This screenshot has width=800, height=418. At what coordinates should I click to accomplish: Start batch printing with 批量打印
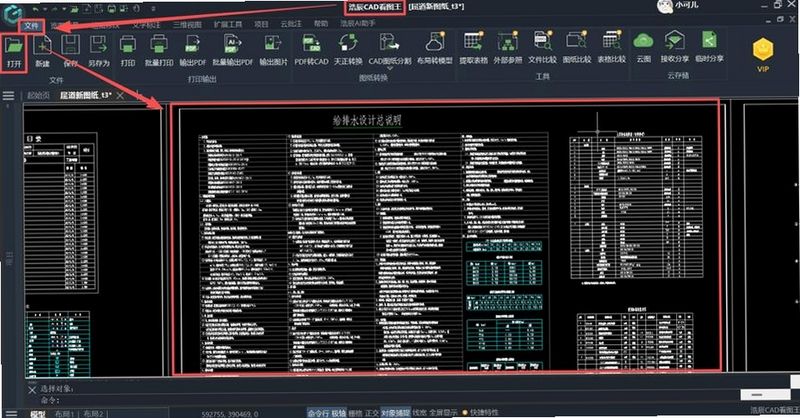[159, 53]
